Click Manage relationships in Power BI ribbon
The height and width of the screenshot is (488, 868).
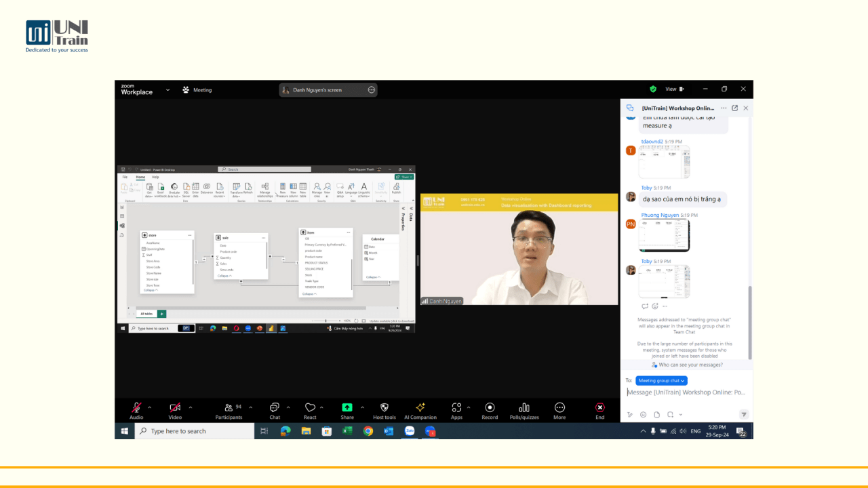coord(264,190)
